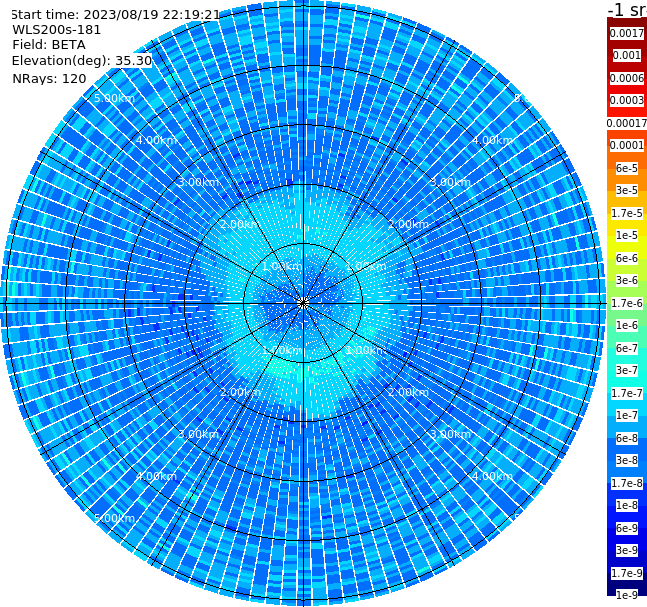Image resolution: width=647 pixels, height=607 pixels.
Task: Click the 0.00017 color bar label
Action: click(627, 123)
